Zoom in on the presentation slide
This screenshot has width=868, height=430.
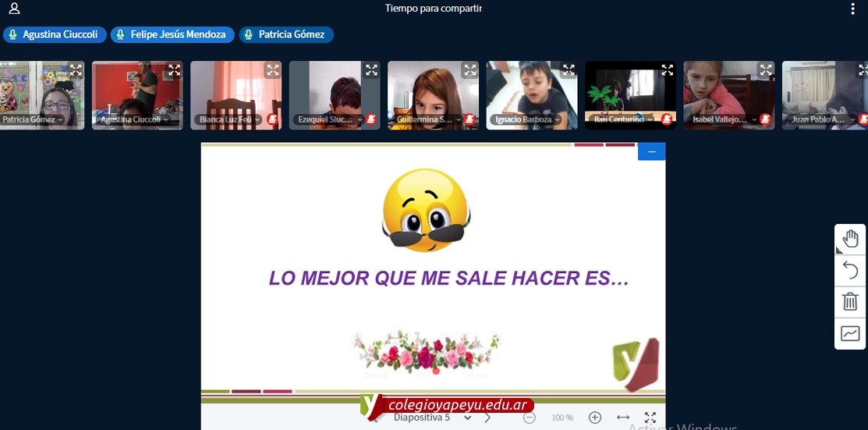[x=595, y=418]
